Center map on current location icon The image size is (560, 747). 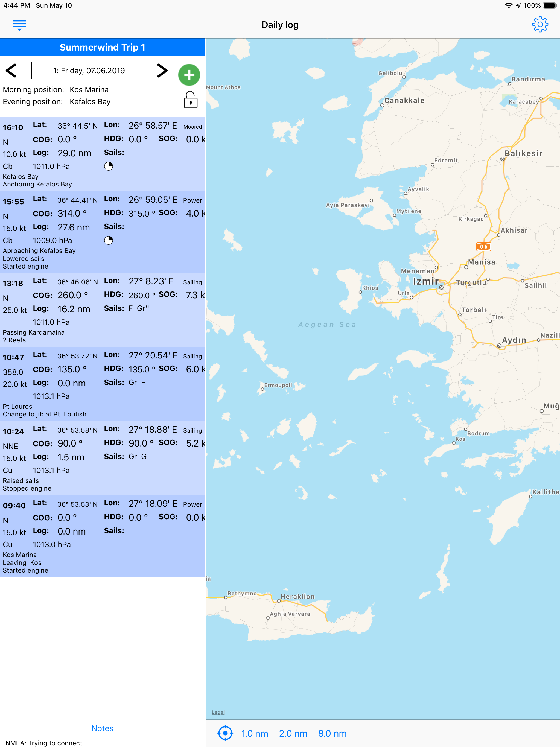tap(225, 733)
